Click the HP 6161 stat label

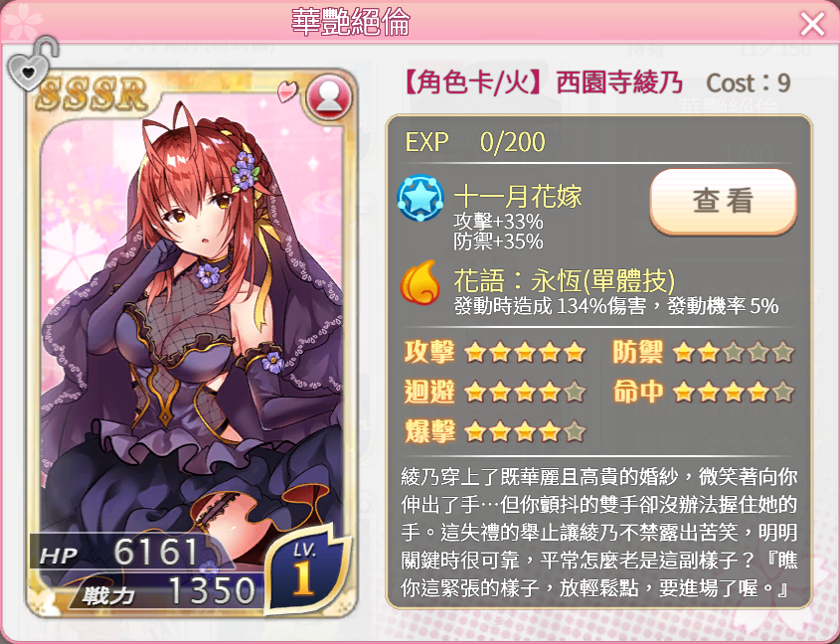tap(119, 553)
